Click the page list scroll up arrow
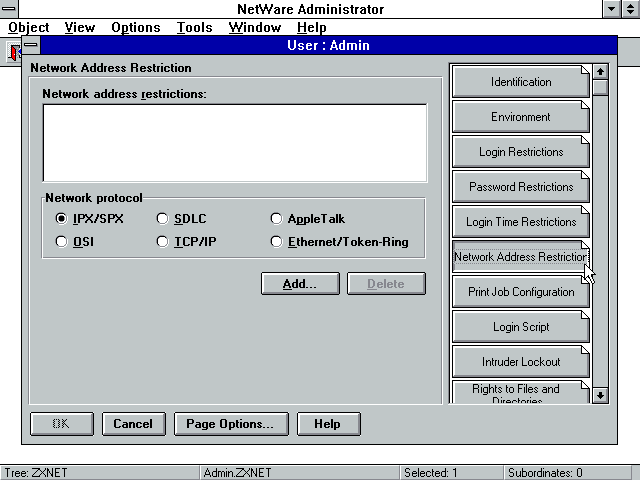Image resolution: width=640 pixels, height=480 pixels. click(600, 72)
